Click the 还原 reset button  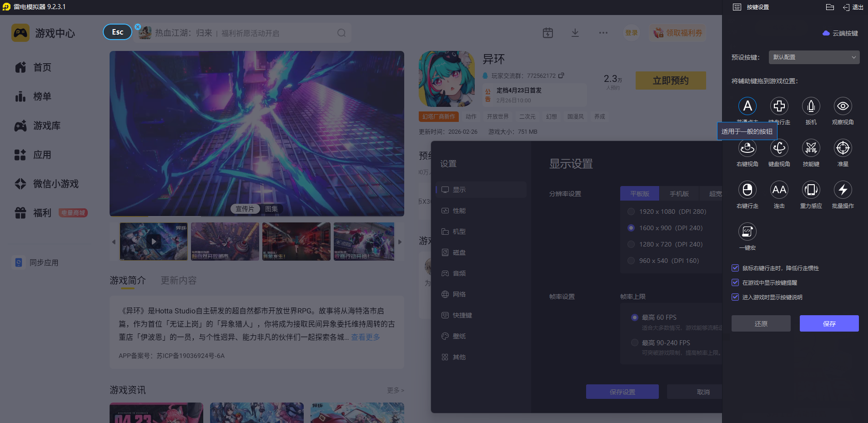(761, 324)
